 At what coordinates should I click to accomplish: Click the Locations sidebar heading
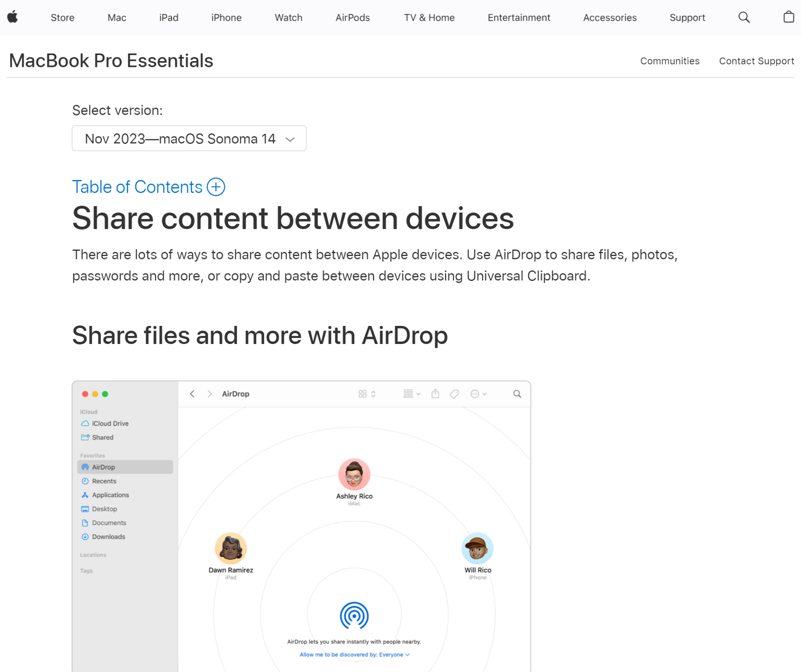(93, 555)
